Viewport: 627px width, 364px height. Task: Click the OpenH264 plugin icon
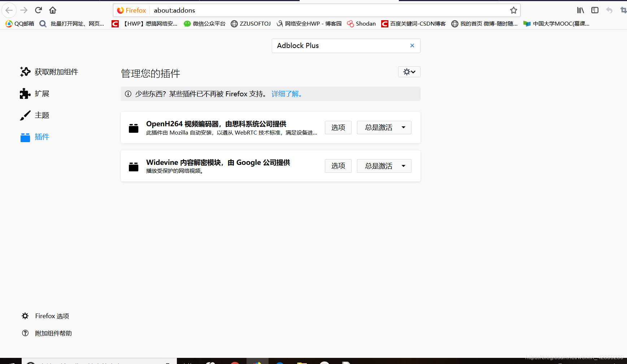click(x=134, y=128)
